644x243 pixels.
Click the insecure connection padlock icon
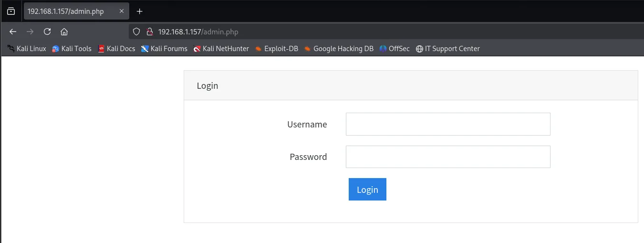point(149,32)
